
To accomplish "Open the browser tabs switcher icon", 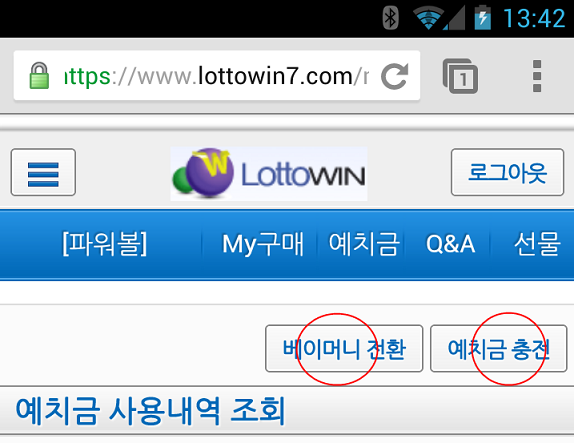I will [460, 76].
